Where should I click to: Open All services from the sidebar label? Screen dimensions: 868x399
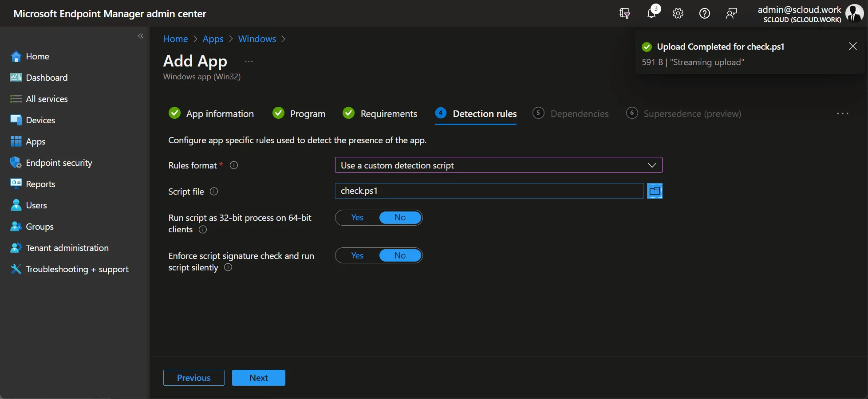pyautogui.click(x=47, y=99)
